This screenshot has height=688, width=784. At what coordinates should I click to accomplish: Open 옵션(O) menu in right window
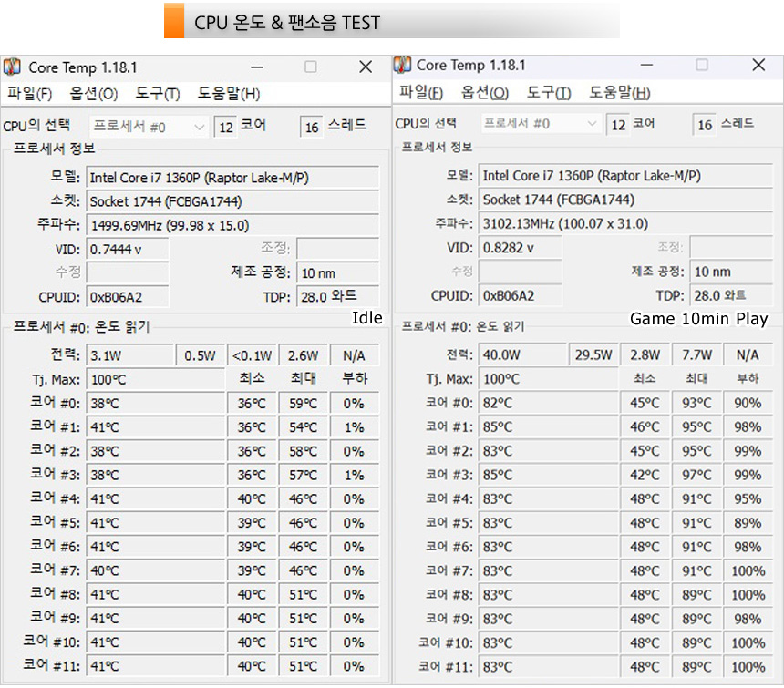point(485,92)
